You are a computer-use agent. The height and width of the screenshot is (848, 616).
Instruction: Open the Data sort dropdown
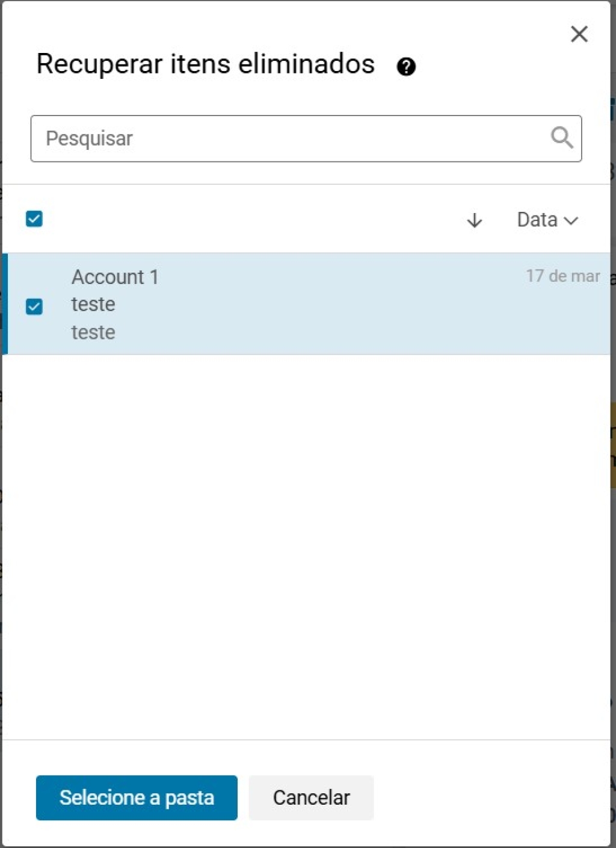pos(537,220)
